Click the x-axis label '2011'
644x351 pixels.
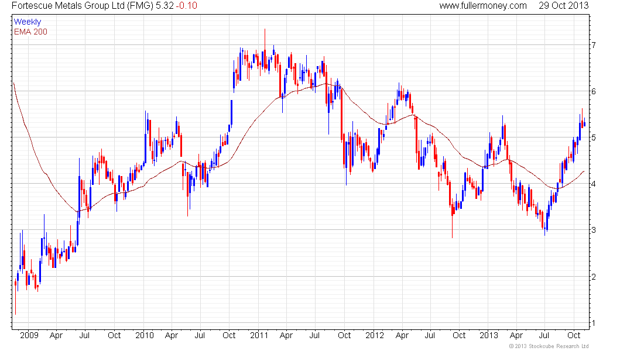(x=259, y=335)
